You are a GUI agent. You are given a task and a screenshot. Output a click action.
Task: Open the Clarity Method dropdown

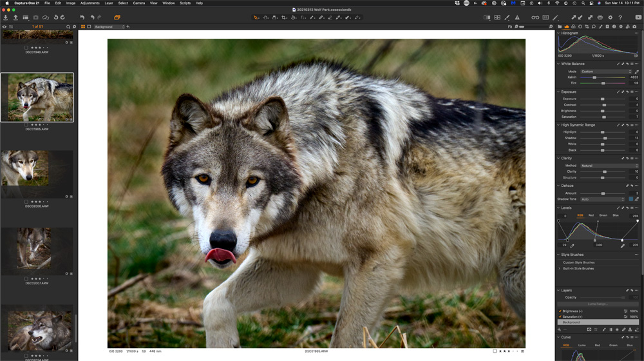point(609,166)
